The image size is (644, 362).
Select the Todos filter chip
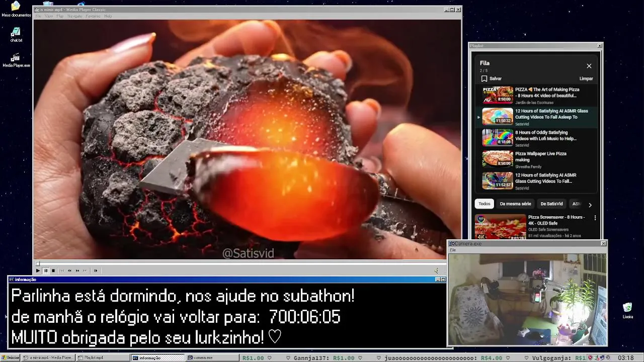tap(485, 204)
